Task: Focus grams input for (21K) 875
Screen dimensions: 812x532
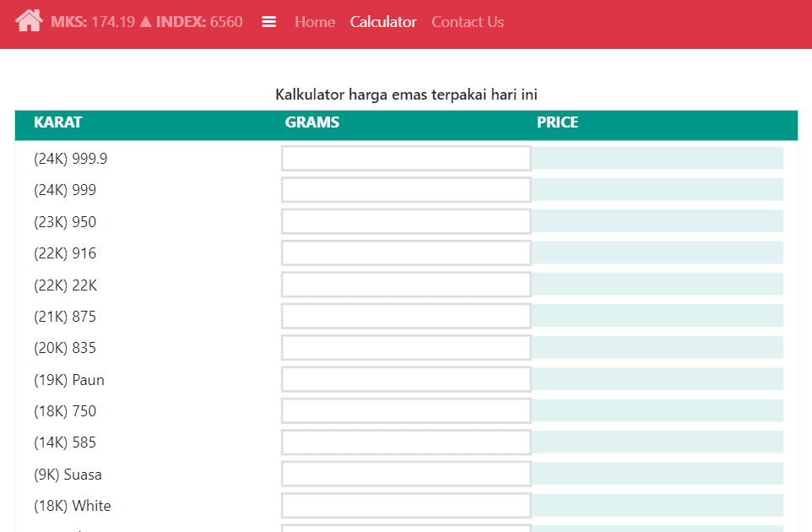Action: [x=407, y=316]
